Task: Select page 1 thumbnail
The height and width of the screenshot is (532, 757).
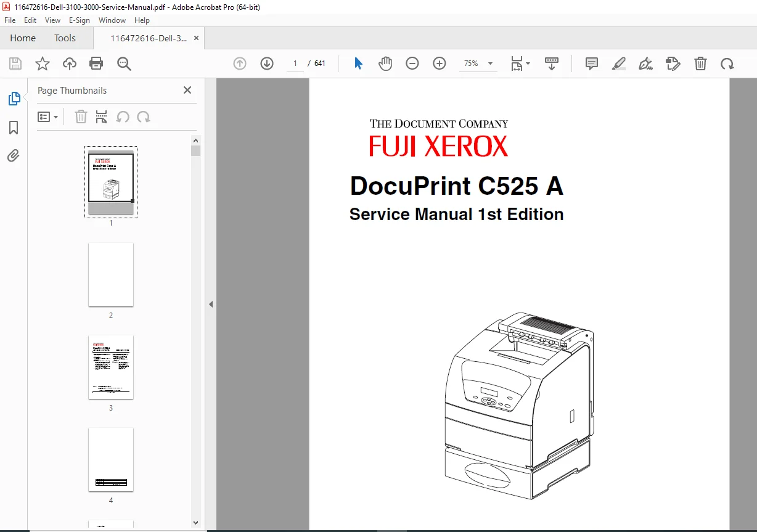Action: point(111,182)
